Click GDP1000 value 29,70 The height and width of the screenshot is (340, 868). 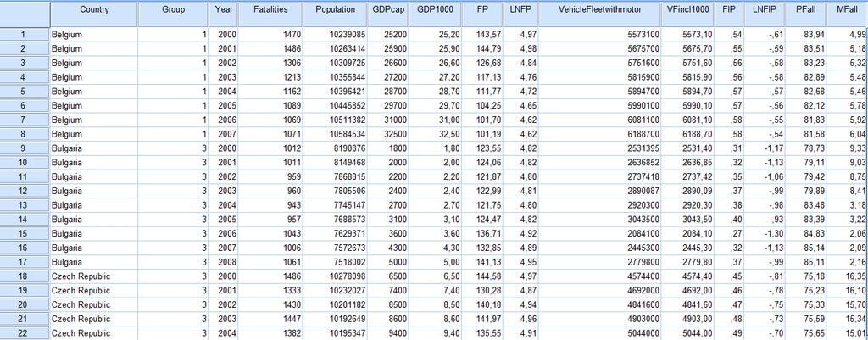click(437, 106)
